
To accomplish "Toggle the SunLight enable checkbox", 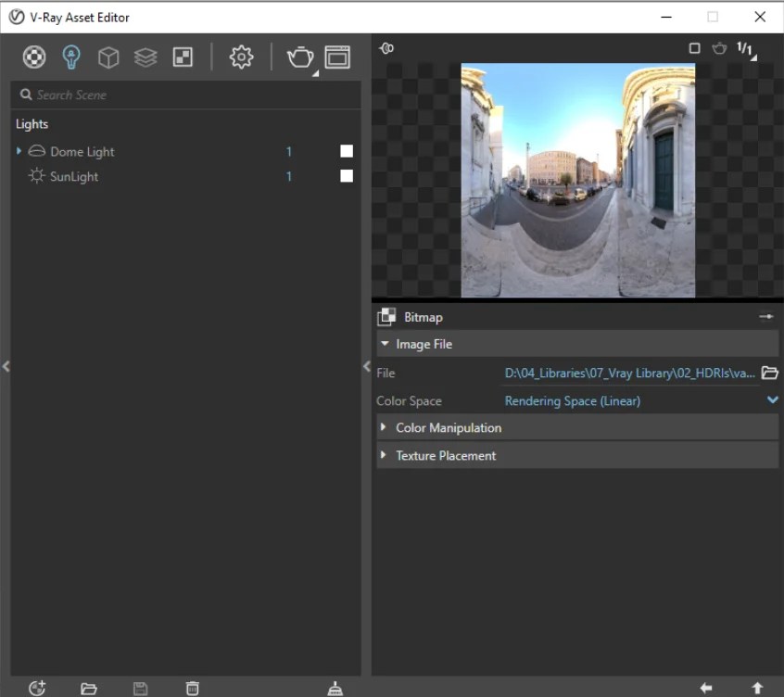I will 347,176.
